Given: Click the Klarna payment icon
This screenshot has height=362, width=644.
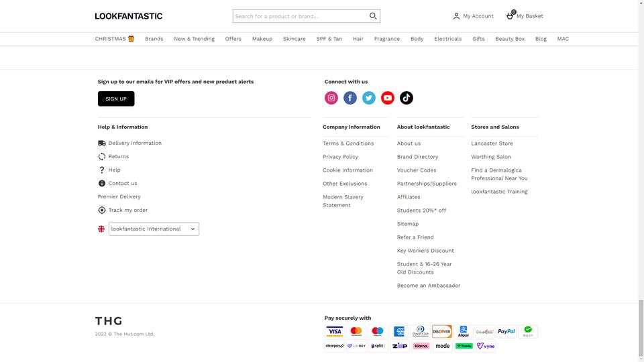Looking at the screenshot, I should click(421, 346).
